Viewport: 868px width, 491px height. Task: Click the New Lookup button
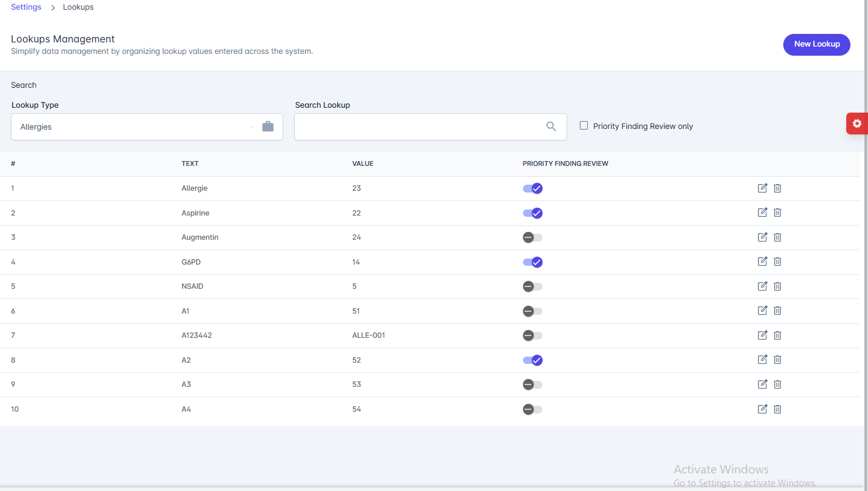click(817, 44)
